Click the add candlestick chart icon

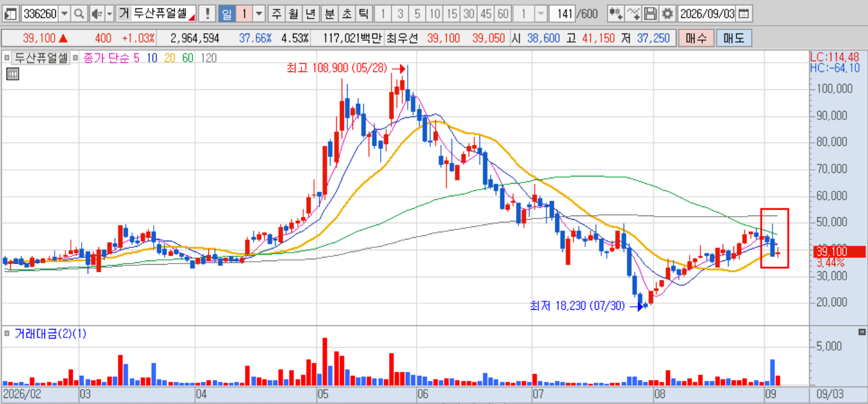tap(615, 14)
